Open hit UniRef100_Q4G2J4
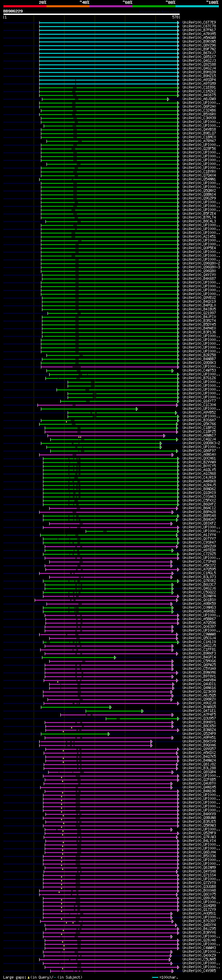 point(199,68)
